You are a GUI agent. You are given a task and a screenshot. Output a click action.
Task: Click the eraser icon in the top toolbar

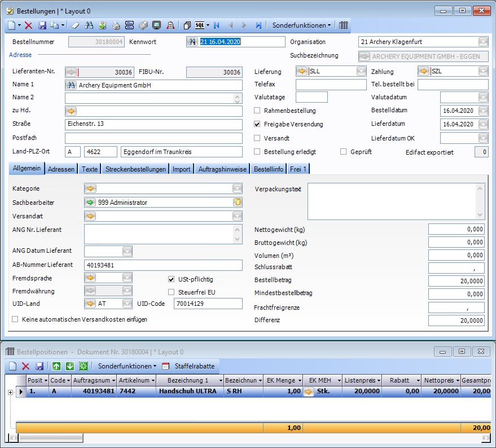[x=76, y=25]
